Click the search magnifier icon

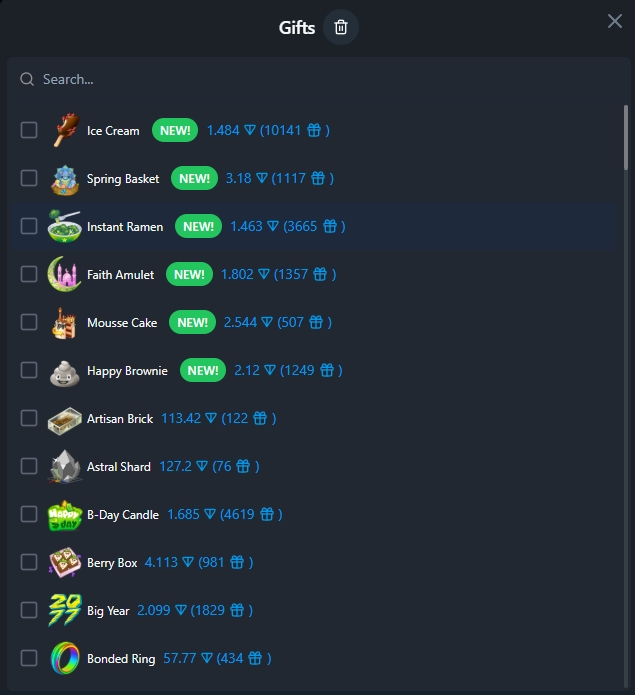coord(27,79)
